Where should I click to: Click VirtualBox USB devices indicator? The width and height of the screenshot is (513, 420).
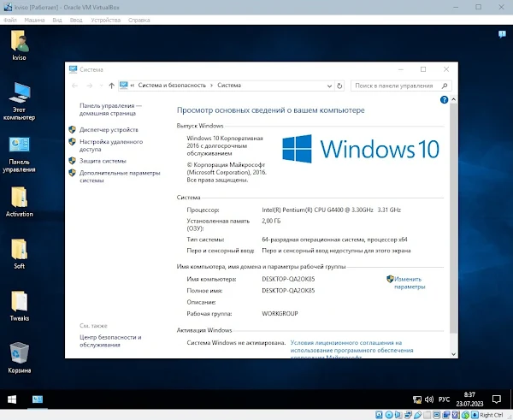pos(418,415)
